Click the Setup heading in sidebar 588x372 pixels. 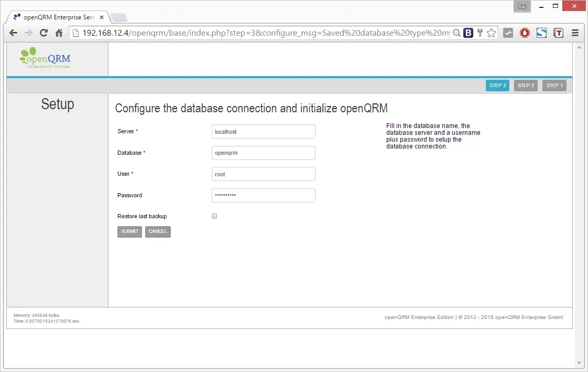click(x=57, y=104)
